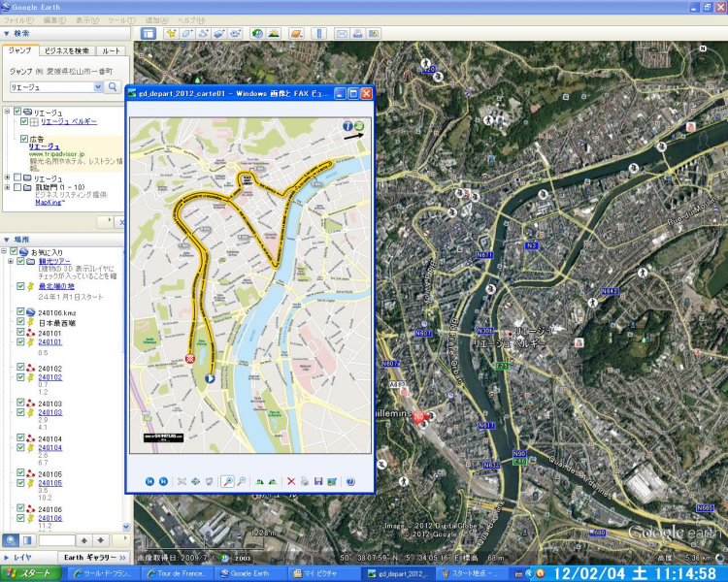Click the print icon in picture viewer
The width and height of the screenshot is (728, 582).
(305, 481)
